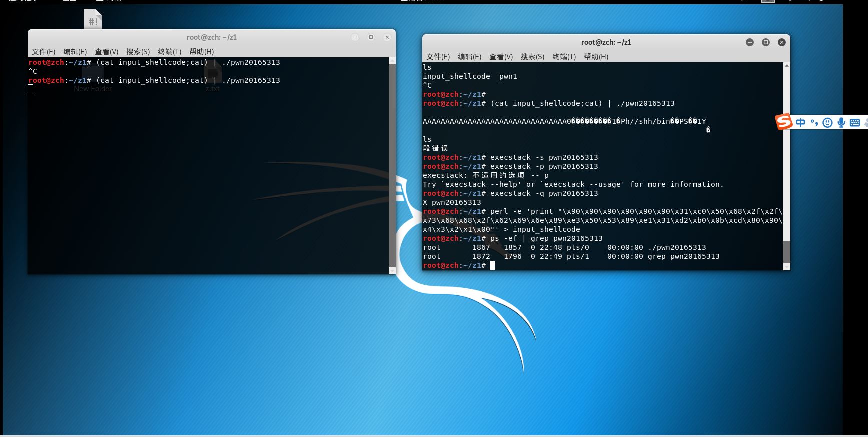Click the AAAA shellcode output line

click(564, 121)
